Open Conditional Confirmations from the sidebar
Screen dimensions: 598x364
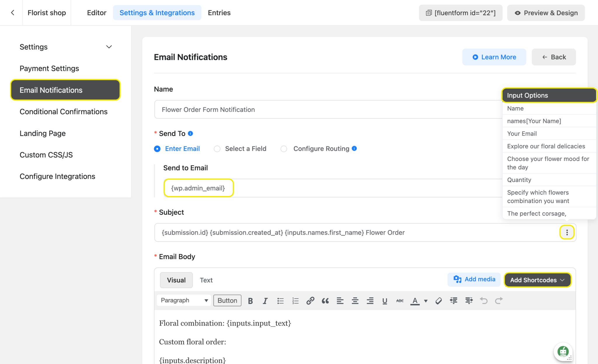tap(63, 111)
